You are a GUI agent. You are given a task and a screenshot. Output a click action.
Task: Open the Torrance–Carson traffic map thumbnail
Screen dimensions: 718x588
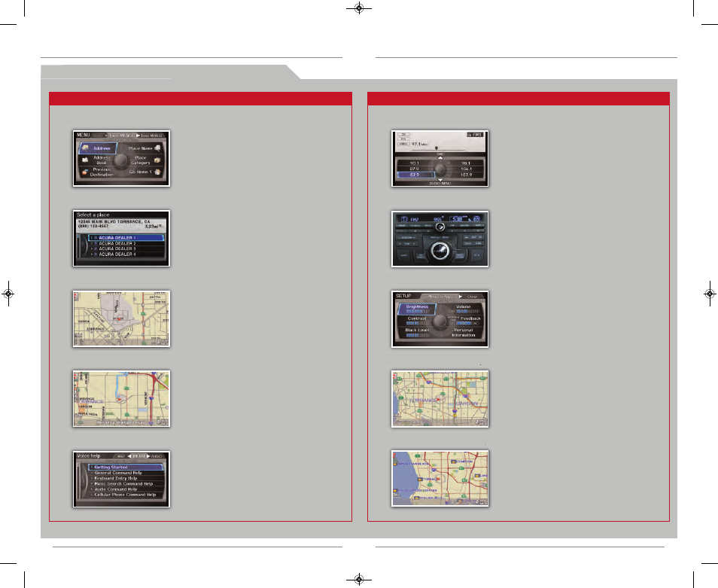coord(440,399)
